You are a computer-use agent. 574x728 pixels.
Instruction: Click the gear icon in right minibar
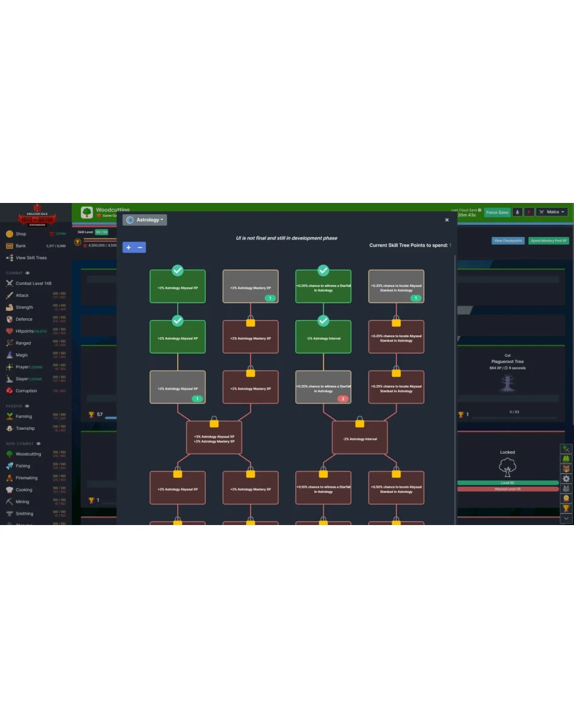566,479
